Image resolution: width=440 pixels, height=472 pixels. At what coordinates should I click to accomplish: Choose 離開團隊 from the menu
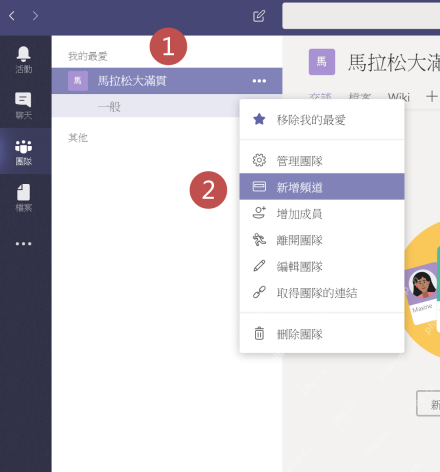(x=322, y=240)
